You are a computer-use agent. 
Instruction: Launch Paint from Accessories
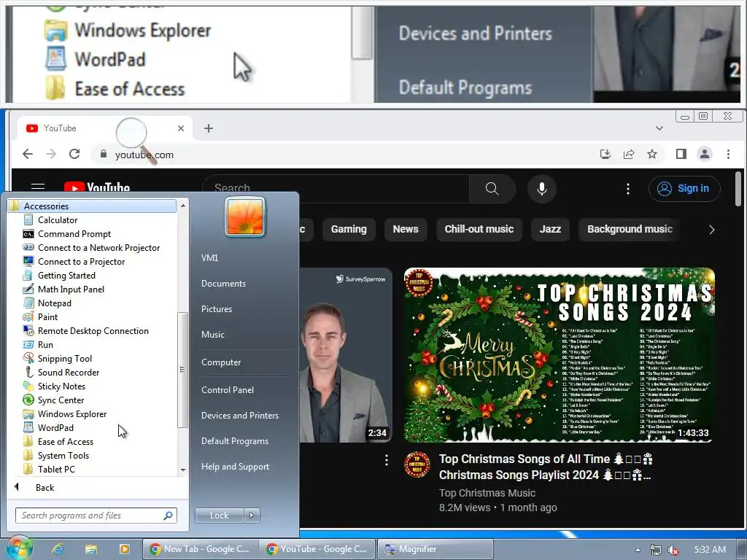pos(47,316)
